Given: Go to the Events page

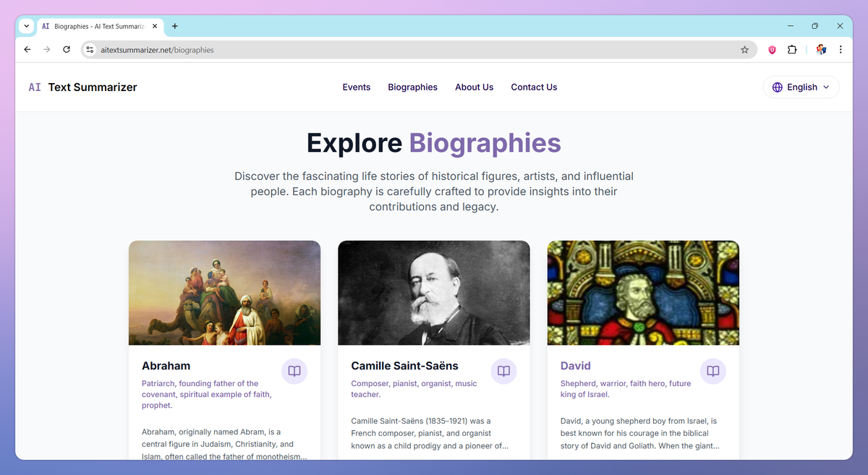Looking at the screenshot, I should (357, 87).
